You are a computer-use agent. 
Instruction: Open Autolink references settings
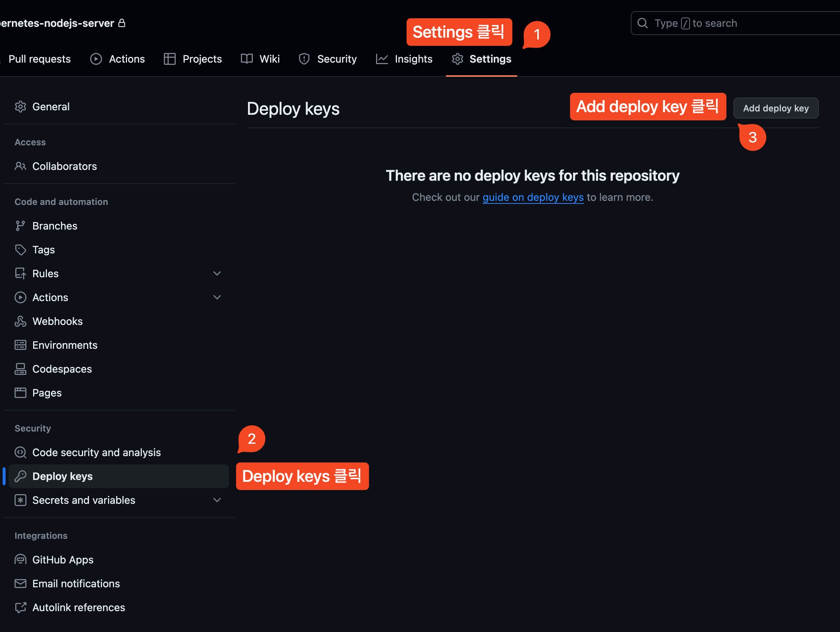78,607
